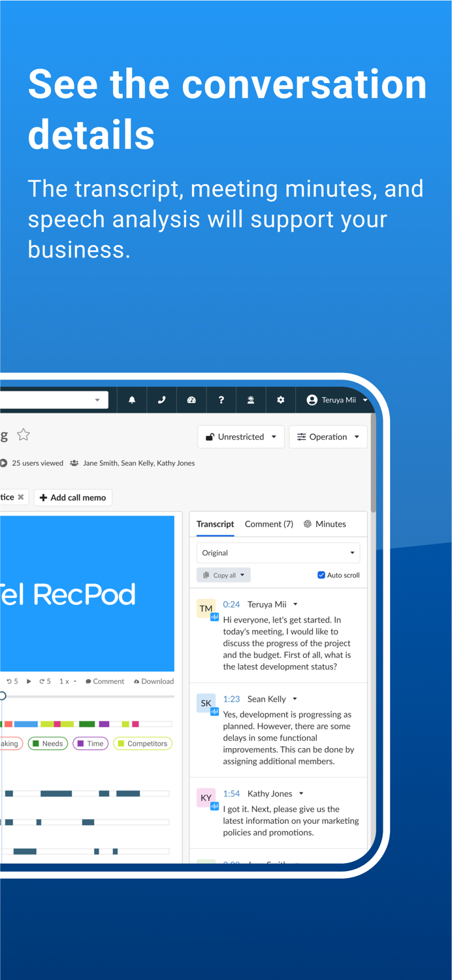Rewind playback 5 seconds
Viewport: 452px width, 980px height.
tap(12, 681)
